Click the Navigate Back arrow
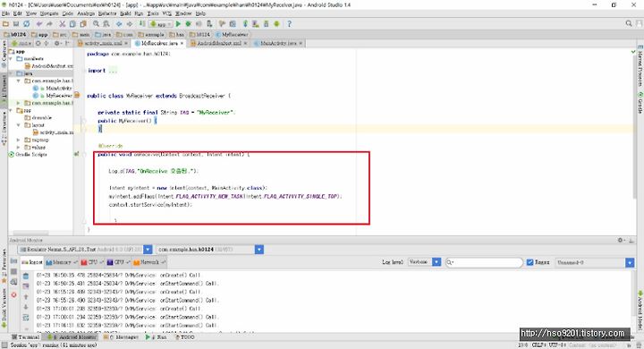This screenshot has height=349, width=644. [x=119, y=24]
